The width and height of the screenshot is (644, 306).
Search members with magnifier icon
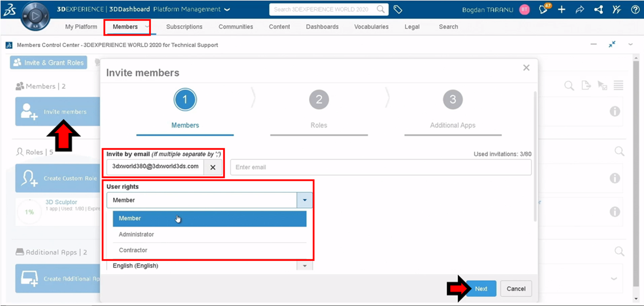[569, 86]
